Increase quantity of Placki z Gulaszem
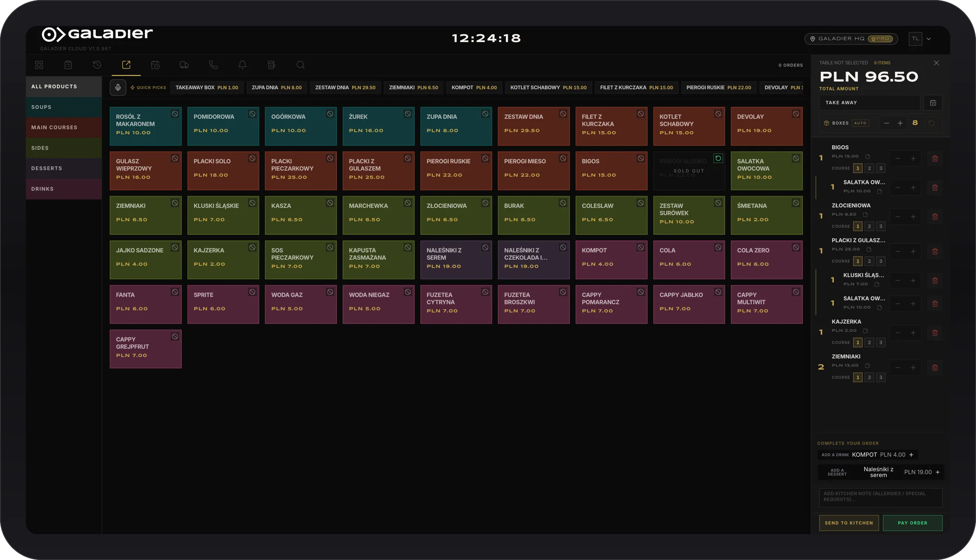This screenshot has width=976, height=560. [913, 252]
